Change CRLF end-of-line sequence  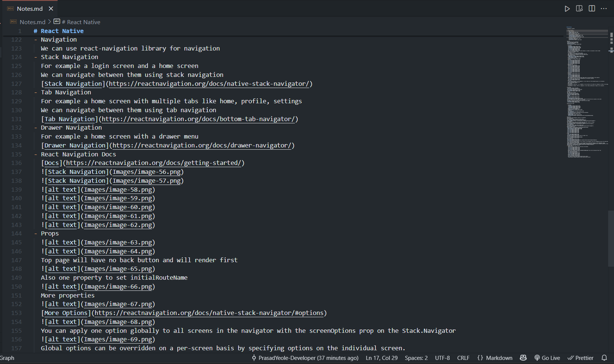point(463,358)
